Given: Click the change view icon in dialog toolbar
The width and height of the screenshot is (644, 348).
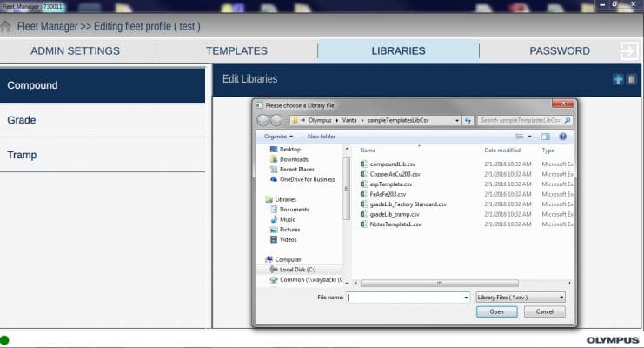Looking at the screenshot, I should [520, 137].
